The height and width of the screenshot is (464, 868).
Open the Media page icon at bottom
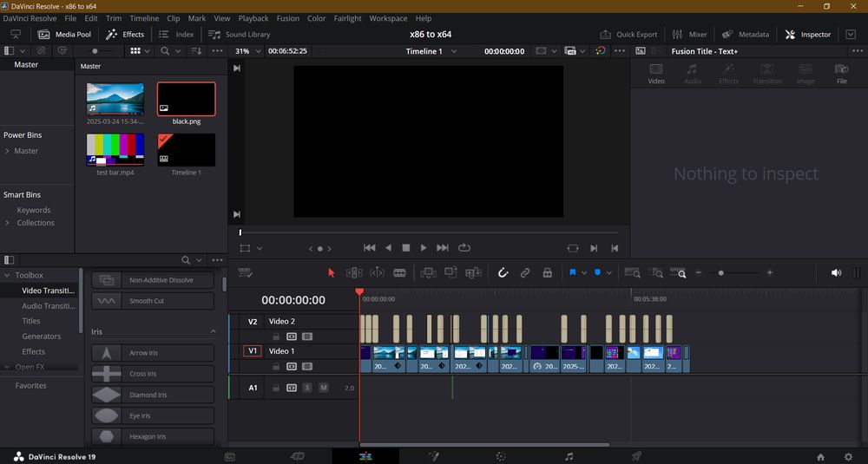pyautogui.click(x=230, y=457)
